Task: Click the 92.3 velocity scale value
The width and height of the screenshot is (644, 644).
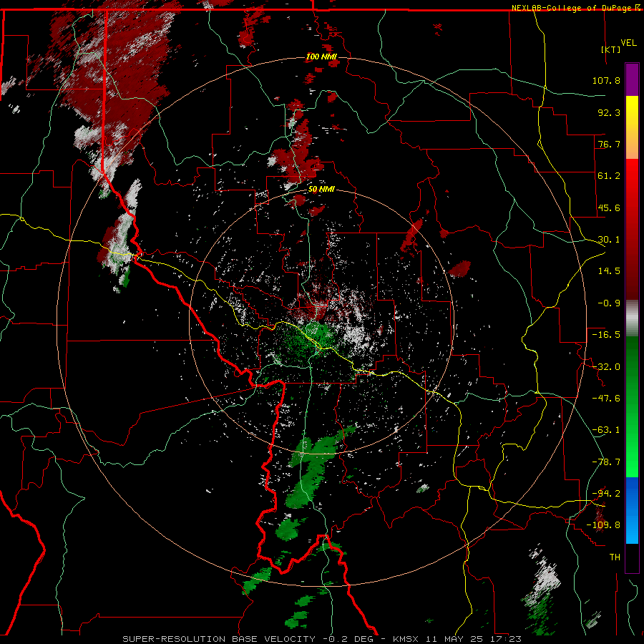Action: pyautogui.click(x=609, y=112)
